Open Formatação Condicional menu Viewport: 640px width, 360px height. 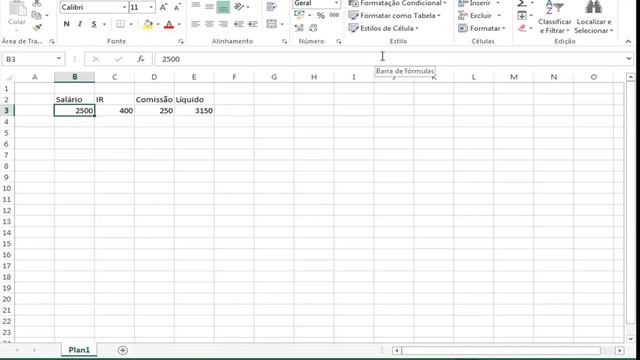[398, 3]
